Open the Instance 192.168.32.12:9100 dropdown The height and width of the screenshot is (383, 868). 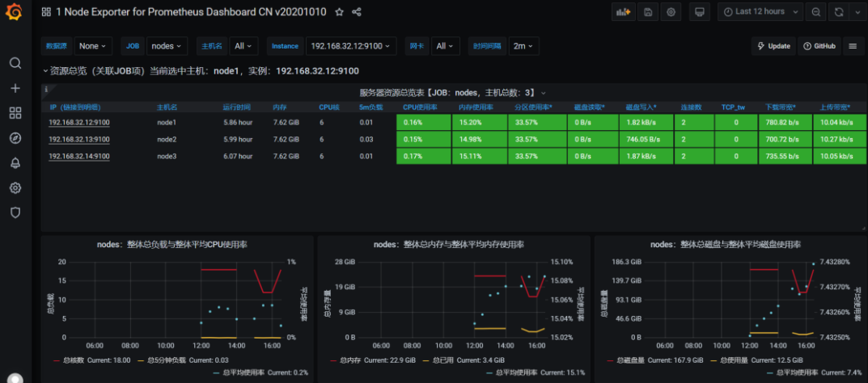351,46
